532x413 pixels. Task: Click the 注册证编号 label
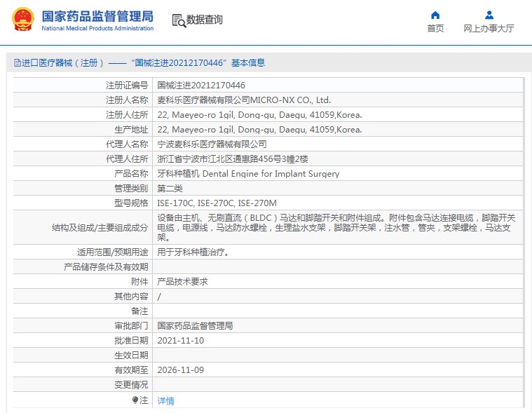127,85
